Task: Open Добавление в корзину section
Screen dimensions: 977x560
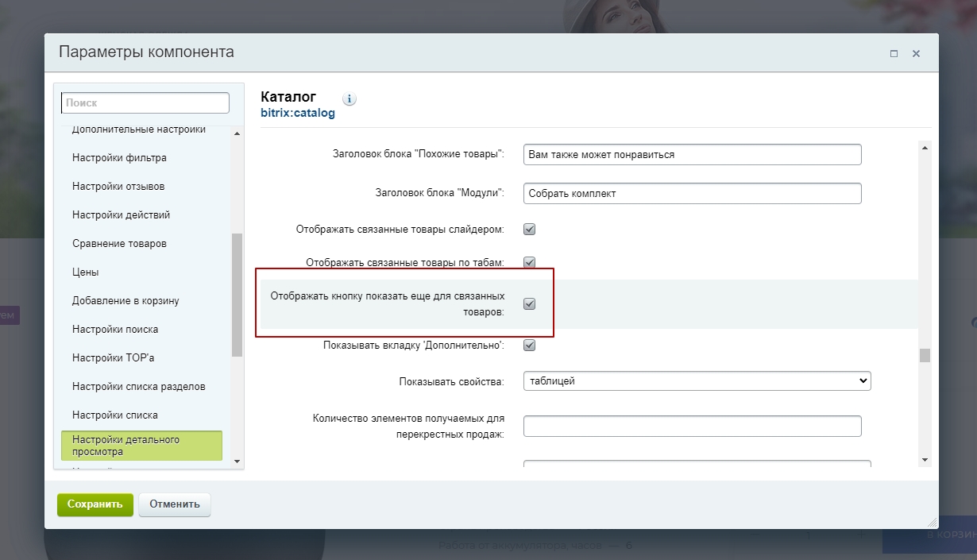Action: 126,301
